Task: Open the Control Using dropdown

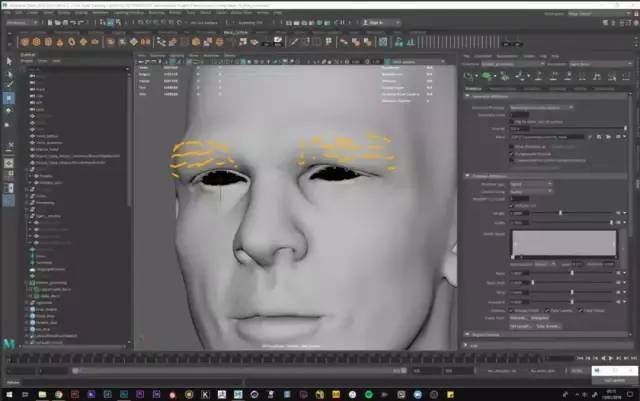Action: [531, 191]
